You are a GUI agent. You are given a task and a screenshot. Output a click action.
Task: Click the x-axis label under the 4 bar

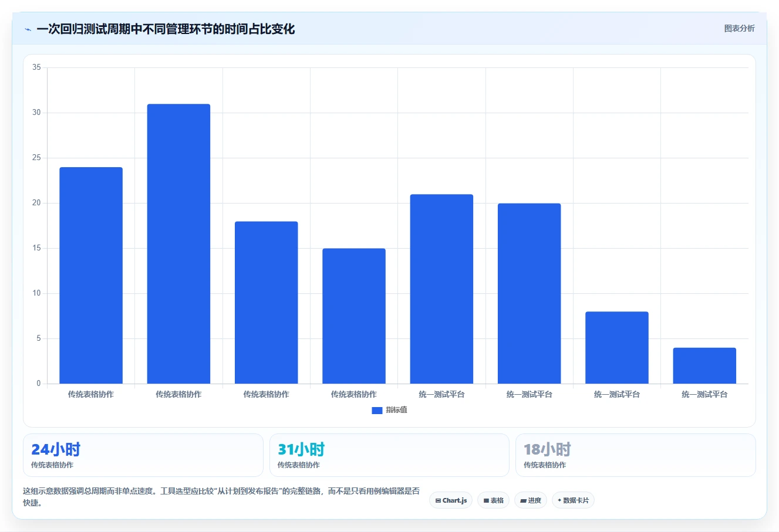(704, 394)
